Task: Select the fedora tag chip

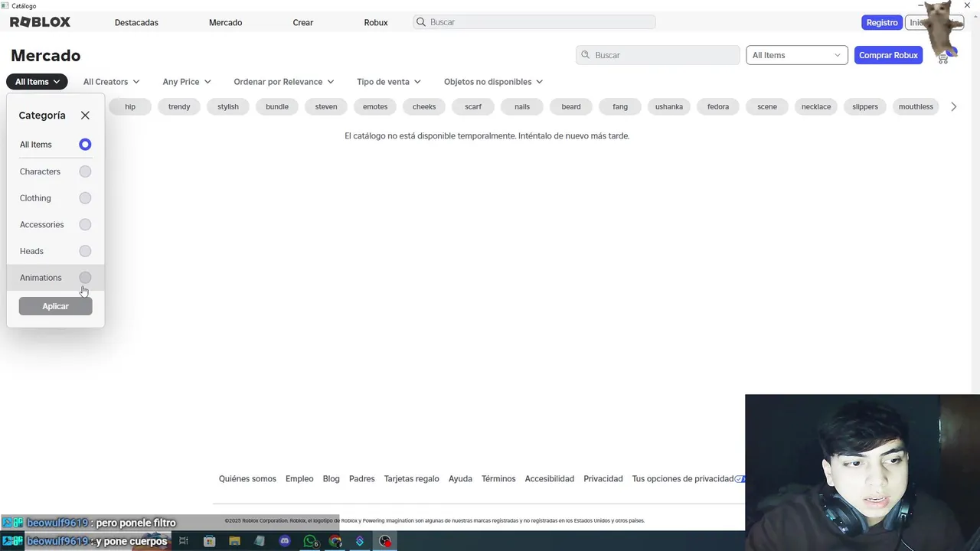Action: point(718,106)
